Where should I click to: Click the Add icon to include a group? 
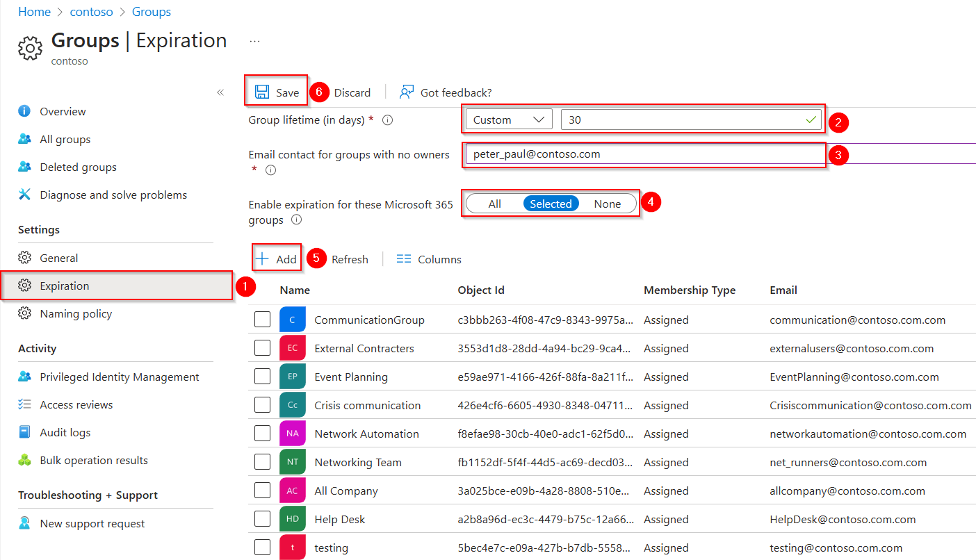coord(263,258)
